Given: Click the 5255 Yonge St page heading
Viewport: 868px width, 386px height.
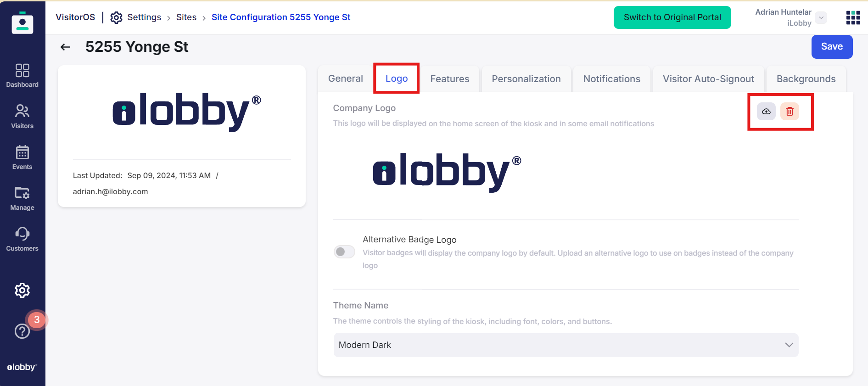Looking at the screenshot, I should point(137,47).
